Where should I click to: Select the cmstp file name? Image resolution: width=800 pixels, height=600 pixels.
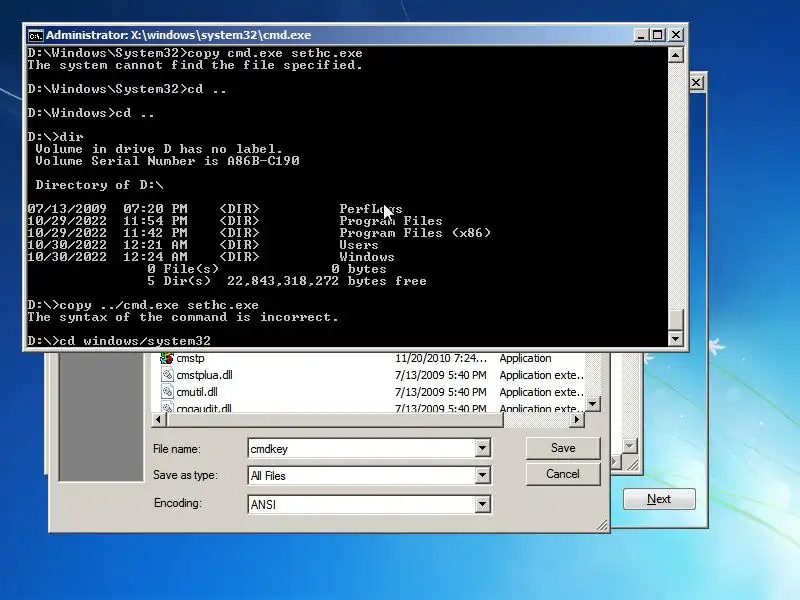pyautogui.click(x=190, y=358)
